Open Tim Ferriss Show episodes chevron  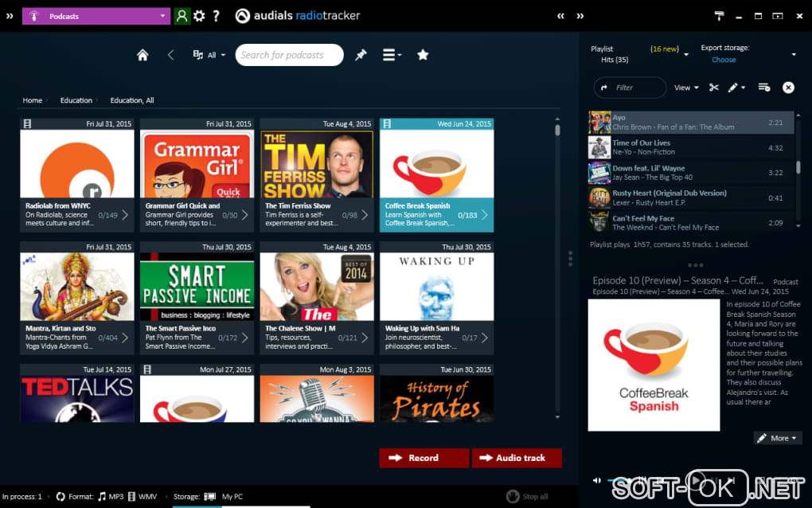pyautogui.click(x=365, y=215)
